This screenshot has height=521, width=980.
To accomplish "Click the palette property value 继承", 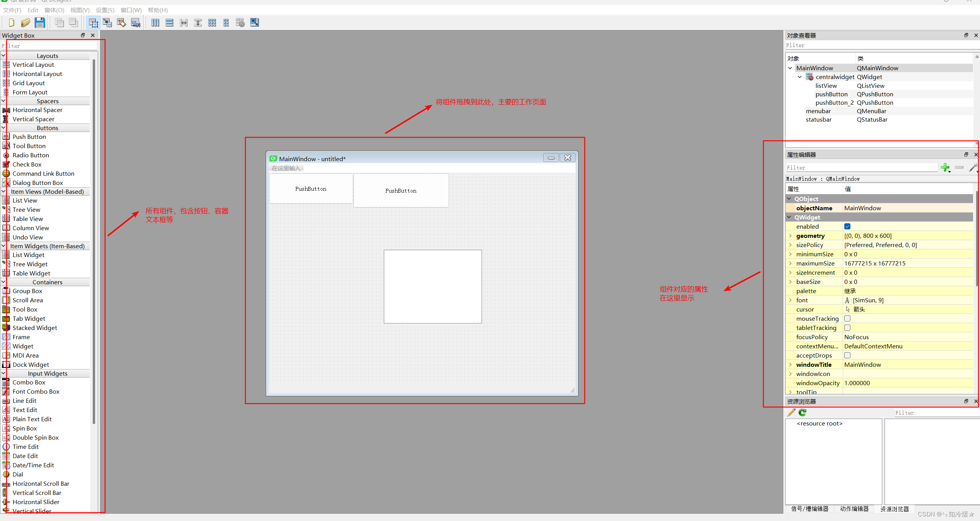I will point(850,291).
